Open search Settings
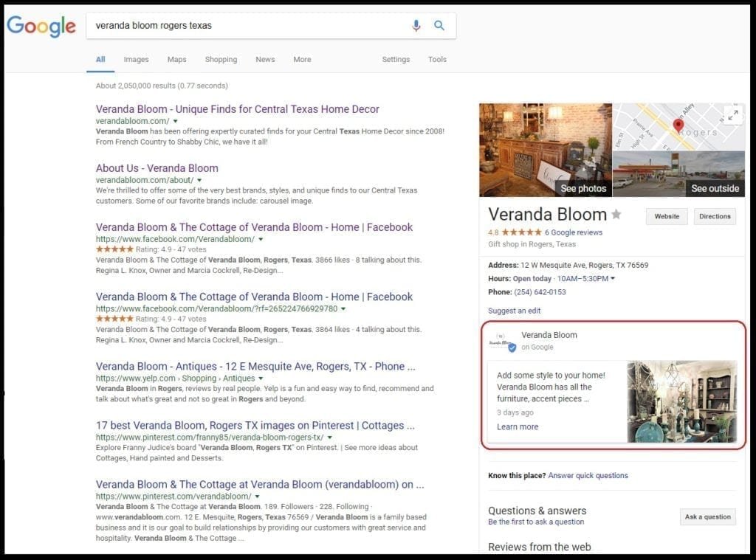This screenshot has height=560, width=756. 396,59
